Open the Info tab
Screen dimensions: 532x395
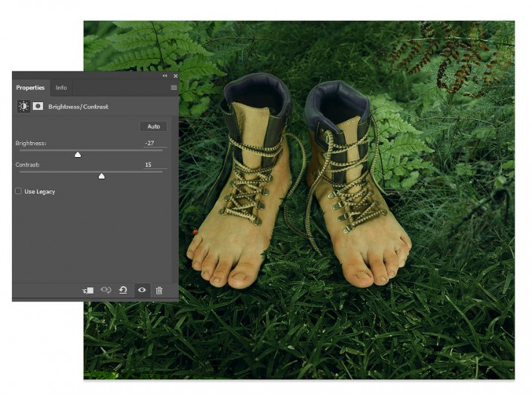(x=61, y=88)
